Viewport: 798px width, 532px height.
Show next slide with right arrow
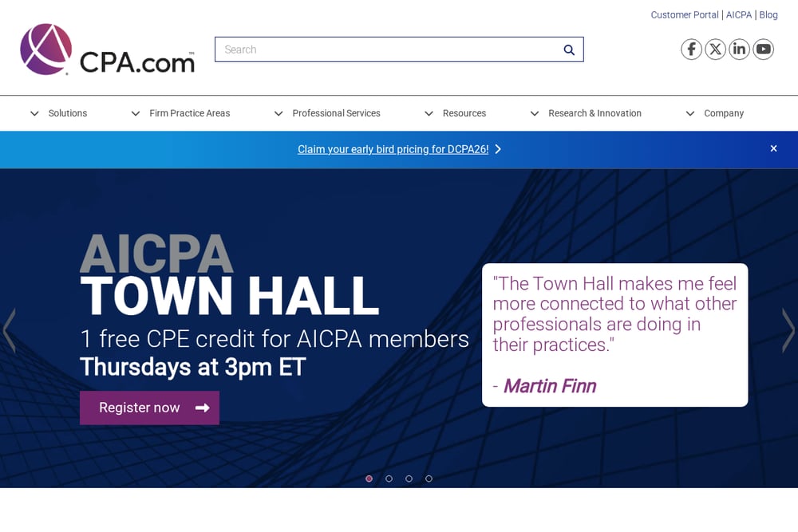tap(788, 330)
